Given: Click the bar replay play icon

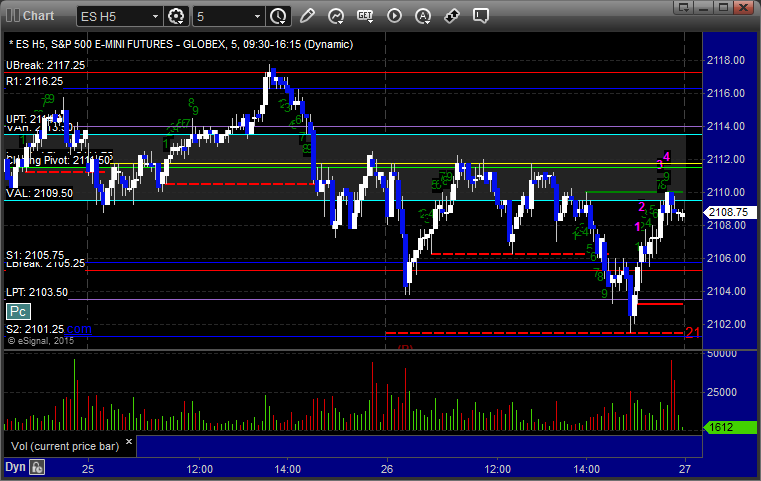Looking at the screenshot, I should click(394, 16).
